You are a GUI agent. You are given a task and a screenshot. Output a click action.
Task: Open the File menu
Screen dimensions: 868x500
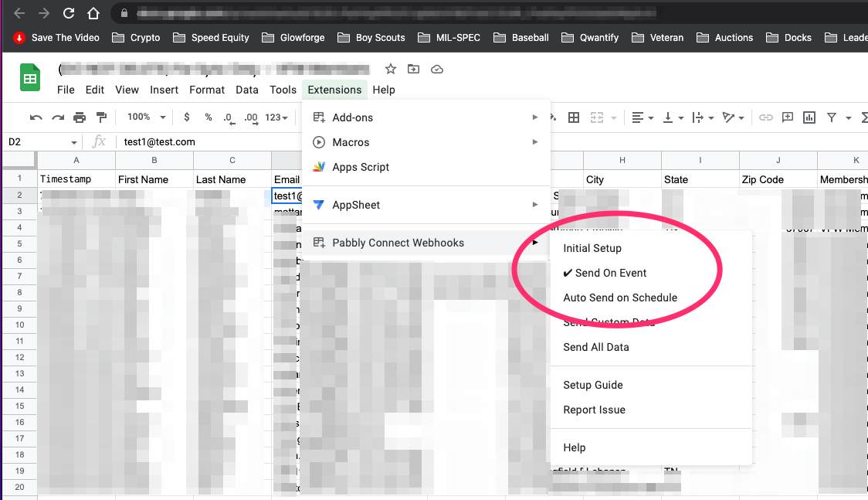(x=66, y=90)
